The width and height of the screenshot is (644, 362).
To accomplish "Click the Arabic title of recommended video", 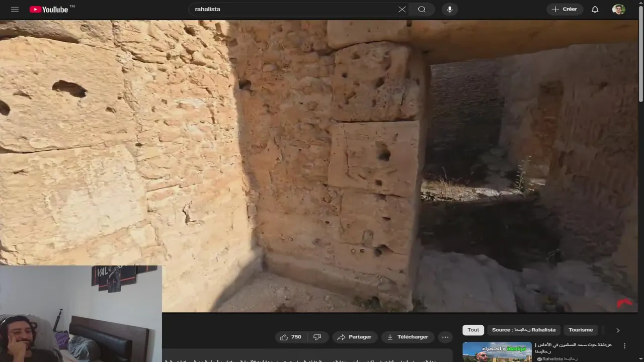I will (x=574, y=347).
